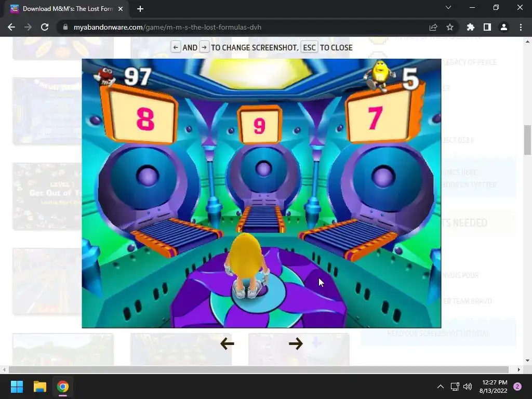Image resolution: width=532 pixels, height=399 pixels.
Task: Open the clock showing 12:27 PM
Action: (493, 387)
